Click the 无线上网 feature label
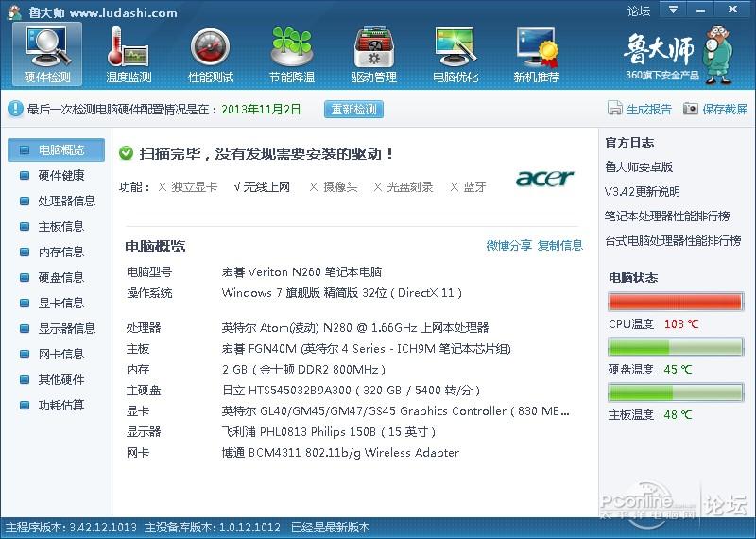This screenshot has height=539, width=756. coord(266,186)
